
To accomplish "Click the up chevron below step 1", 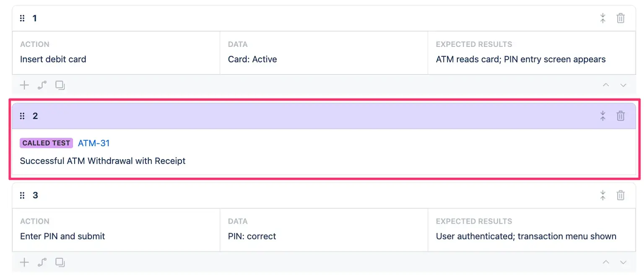I will 605,85.
